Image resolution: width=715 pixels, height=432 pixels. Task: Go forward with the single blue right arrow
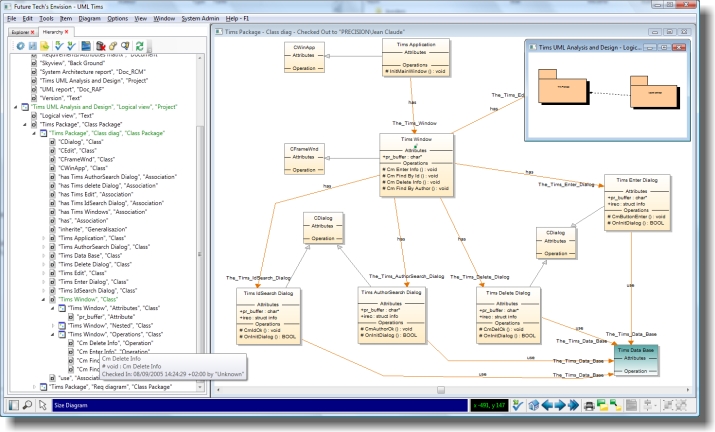pos(560,405)
